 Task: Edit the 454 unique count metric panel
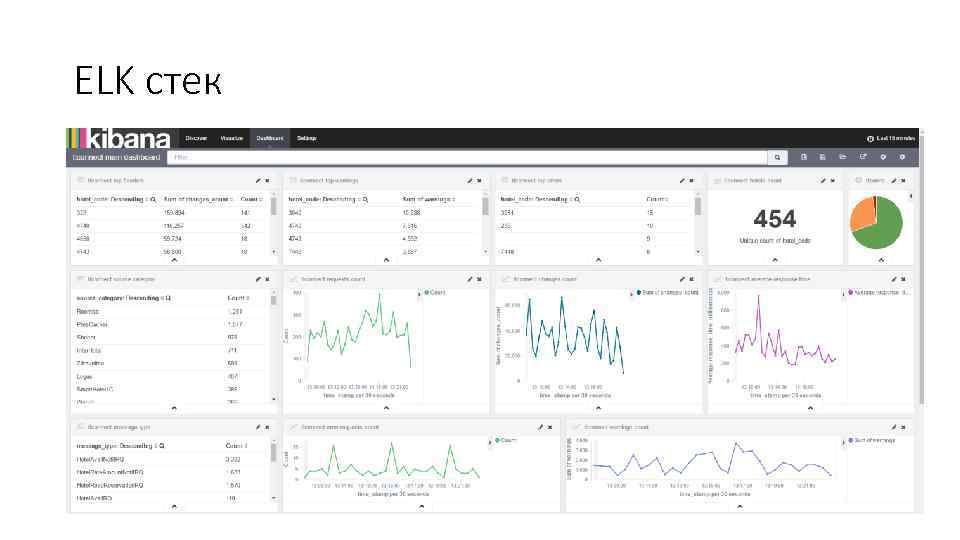pos(823,181)
